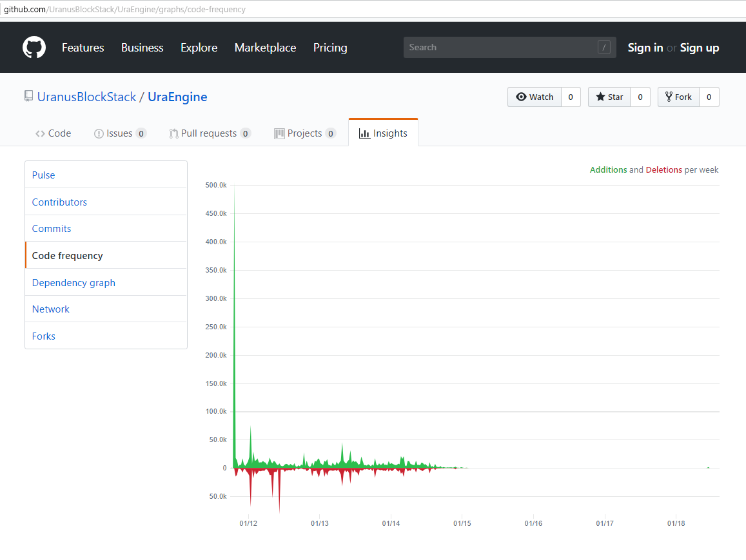The image size is (746, 560).
Task: Click the 01/12 x-axis date label
Action: [248, 523]
